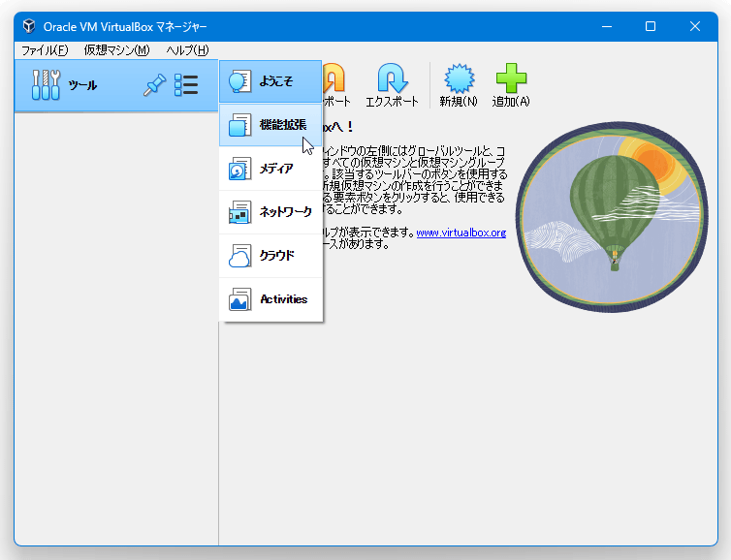Open the tools list menu icon

[x=186, y=85]
